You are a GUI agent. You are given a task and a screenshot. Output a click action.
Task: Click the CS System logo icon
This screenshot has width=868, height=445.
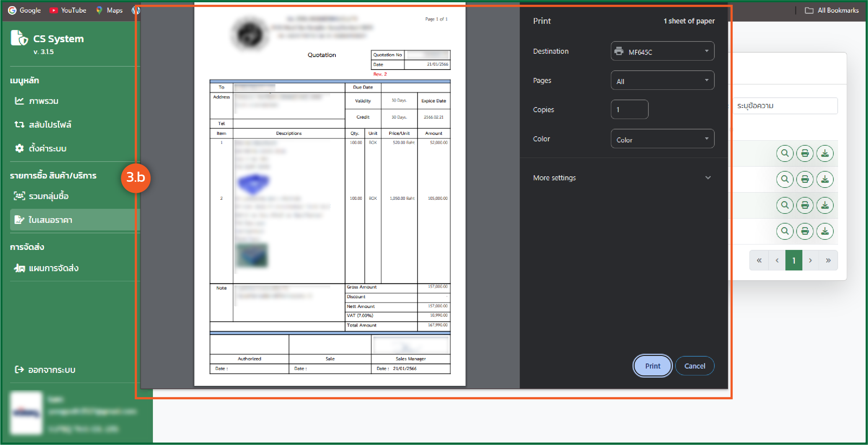(19, 38)
